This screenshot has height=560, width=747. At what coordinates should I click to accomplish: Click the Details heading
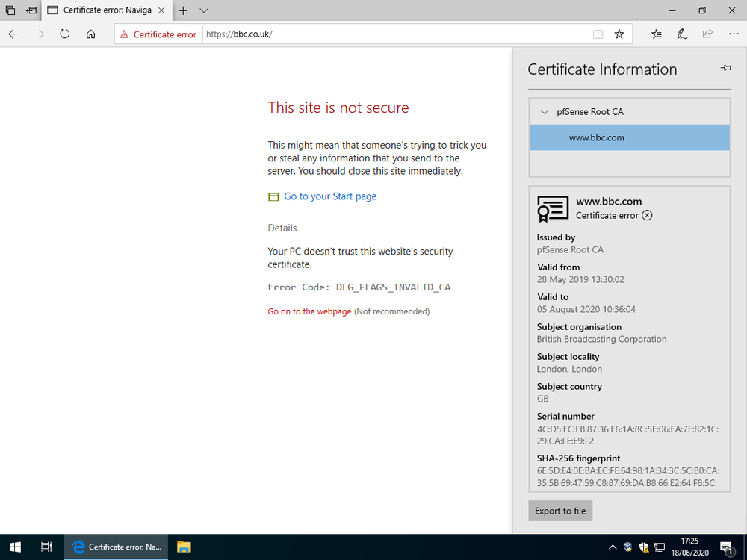pyautogui.click(x=282, y=228)
